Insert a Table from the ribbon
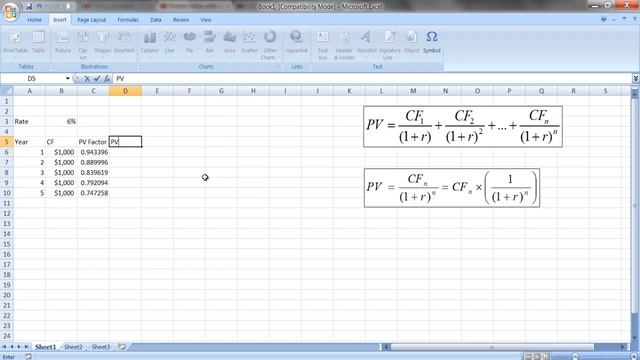This screenshot has height=360, width=640. [38, 42]
